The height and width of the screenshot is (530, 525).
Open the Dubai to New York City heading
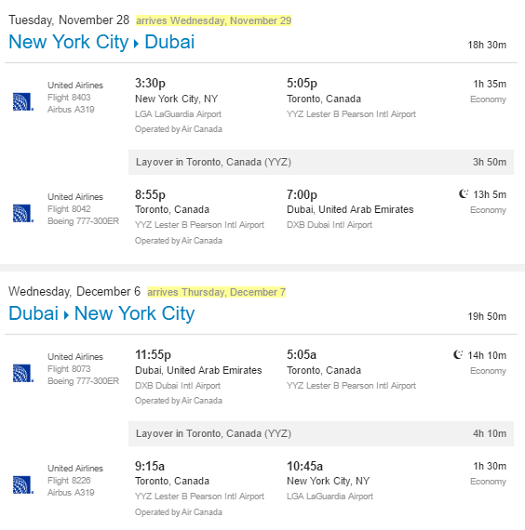pos(101,313)
